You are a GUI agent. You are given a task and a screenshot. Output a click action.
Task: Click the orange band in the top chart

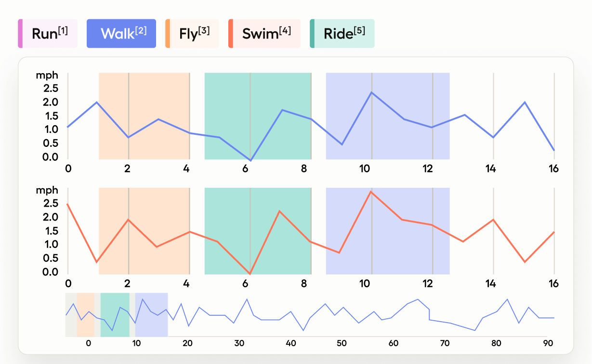pyautogui.click(x=145, y=96)
